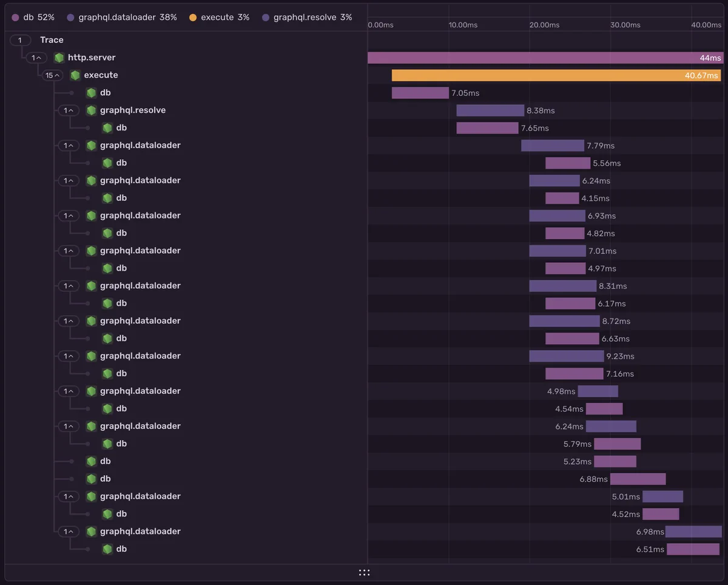Click the cube icon of the 4.97ms db row
728x585 pixels.
coord(107,269)
